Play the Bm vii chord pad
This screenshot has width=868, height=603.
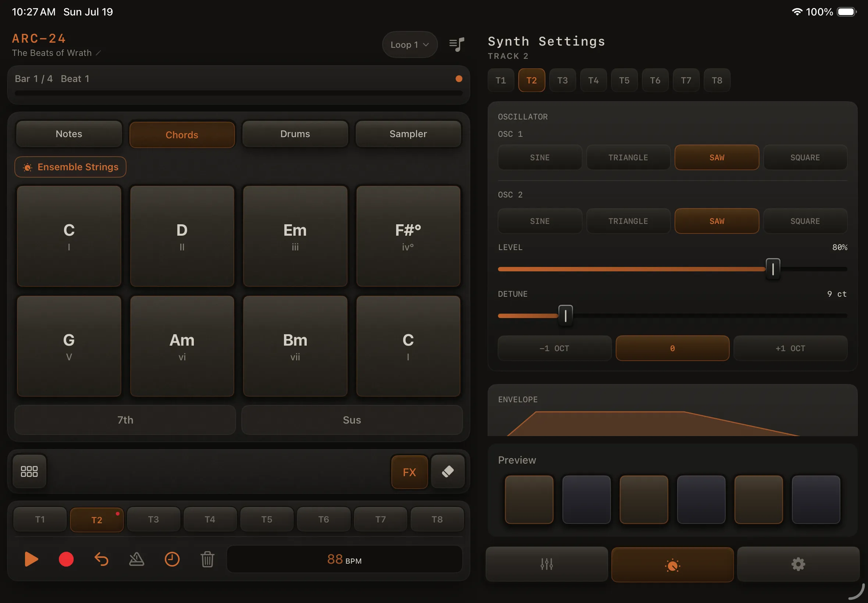tap(295, 346)
